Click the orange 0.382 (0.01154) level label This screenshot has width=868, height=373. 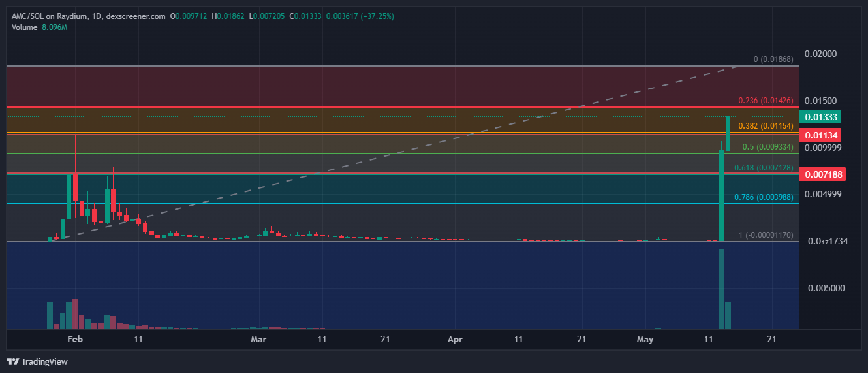(x=766, y=125)
